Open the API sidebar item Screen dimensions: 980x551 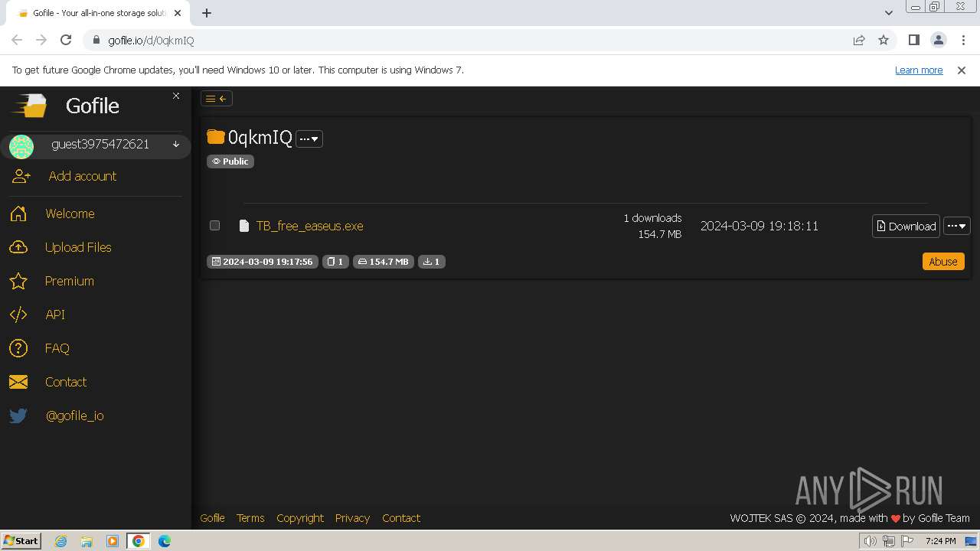[x=55, y=315]
